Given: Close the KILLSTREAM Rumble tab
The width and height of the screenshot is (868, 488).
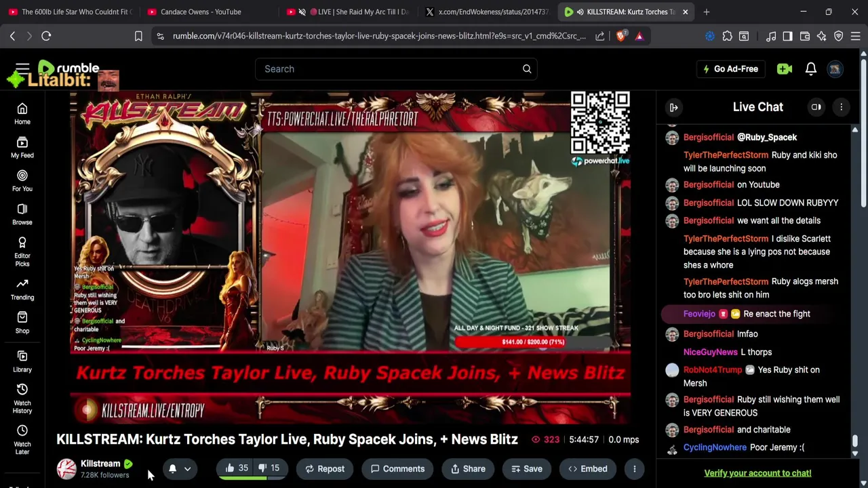Looking at the screenshot, I should [x=685, y=12].
